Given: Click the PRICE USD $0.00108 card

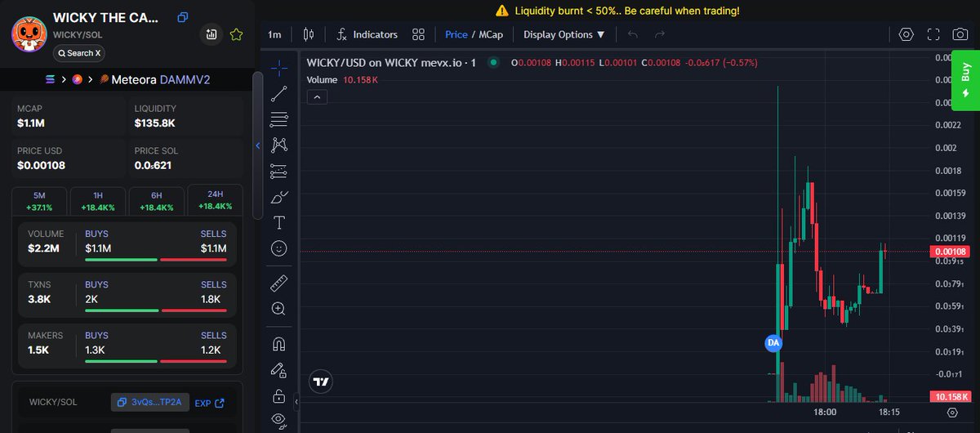Looking at the screenshot, I should 69,159.
